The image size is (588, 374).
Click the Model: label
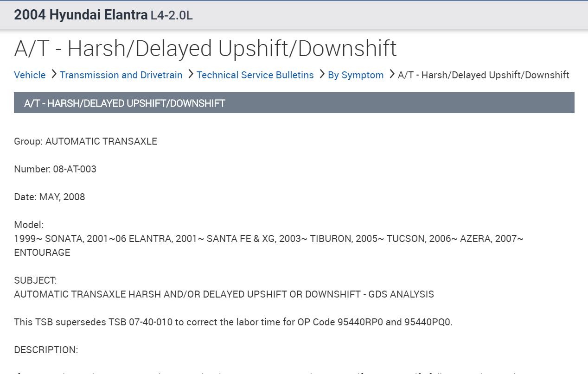(x=29, y=225)
